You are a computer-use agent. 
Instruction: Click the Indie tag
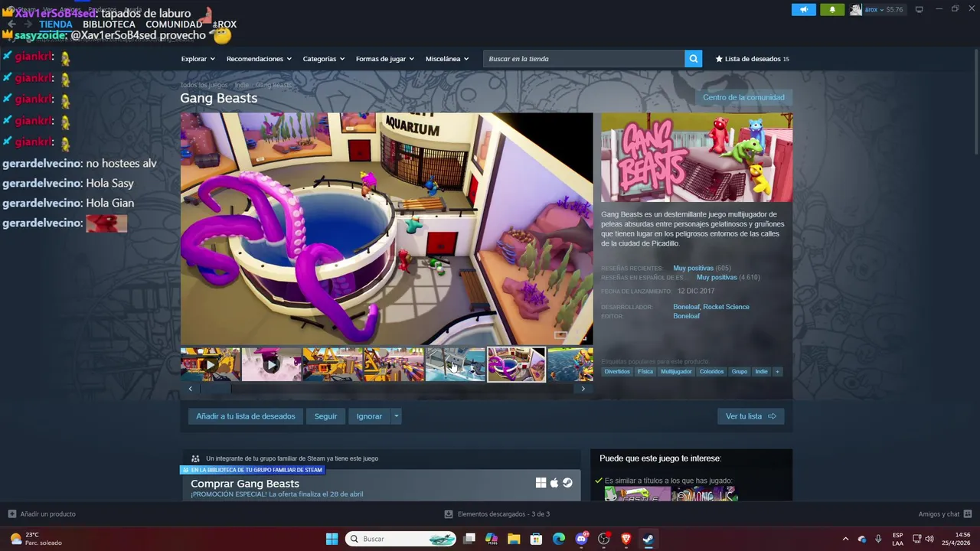click(761, 371)
